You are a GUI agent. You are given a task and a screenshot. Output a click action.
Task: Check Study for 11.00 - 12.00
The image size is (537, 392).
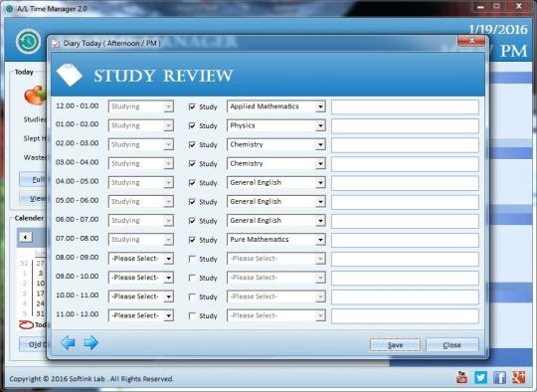[x=192, y=316]
